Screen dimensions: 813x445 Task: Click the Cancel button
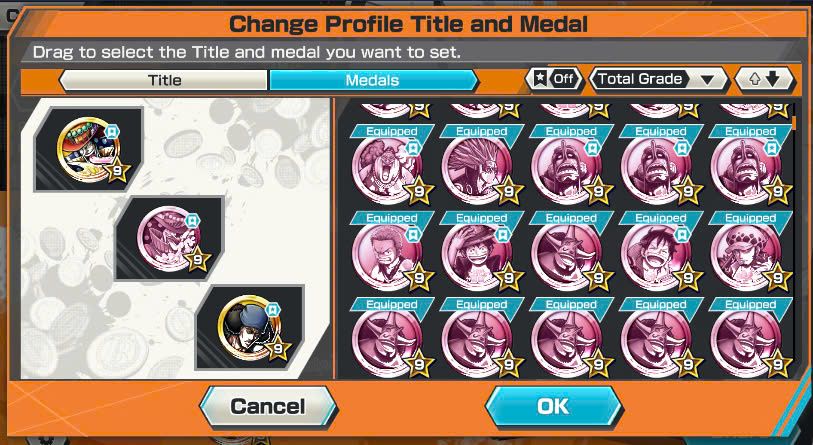[268, 406]
